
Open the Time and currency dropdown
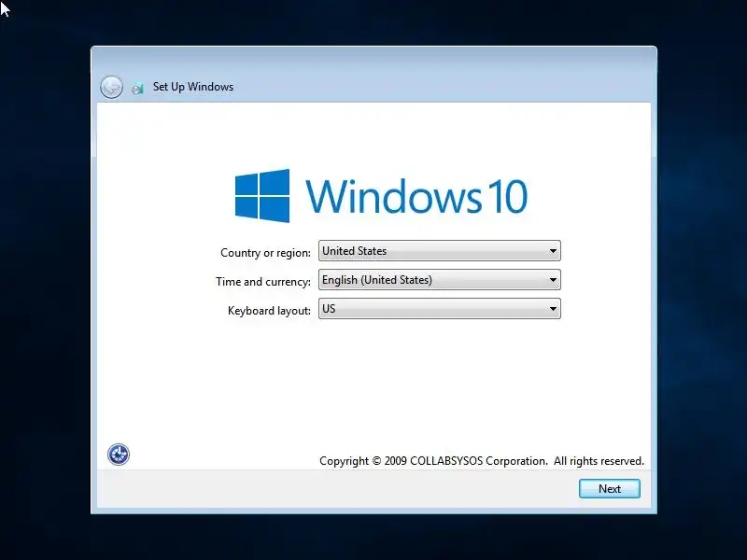click(x=439, y=280)
